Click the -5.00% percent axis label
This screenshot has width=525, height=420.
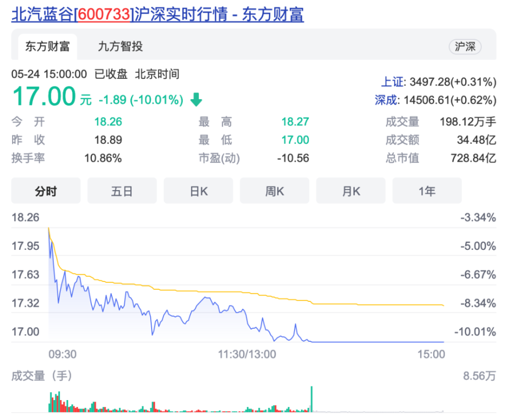(x=478, y=246)
